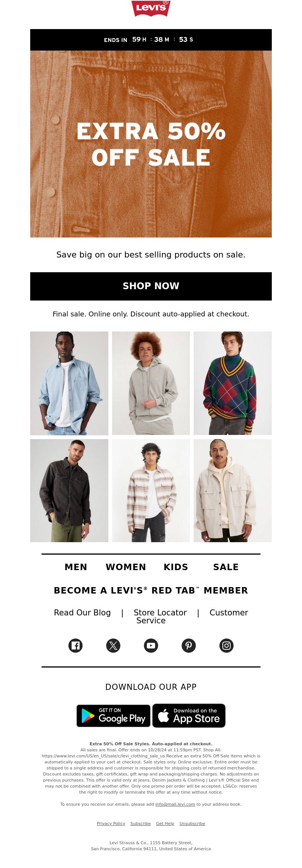Click the Extra 50% Off Sale banner
Viewport: 302px width, 868px height.
(151, 144)
